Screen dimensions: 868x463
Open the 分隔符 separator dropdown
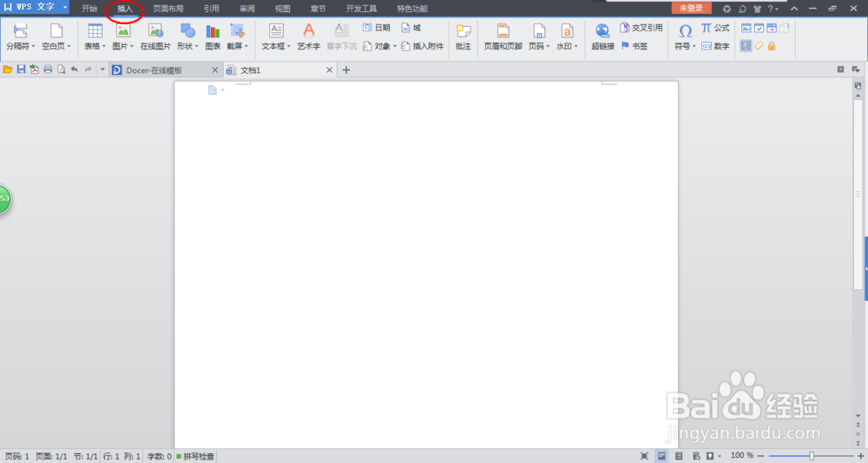point(21,37)
